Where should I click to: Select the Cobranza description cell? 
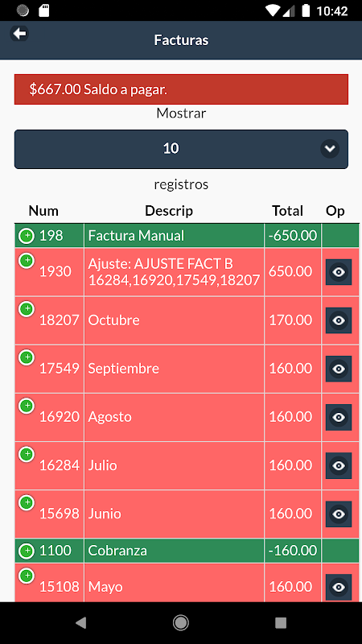tap(174, 551)
